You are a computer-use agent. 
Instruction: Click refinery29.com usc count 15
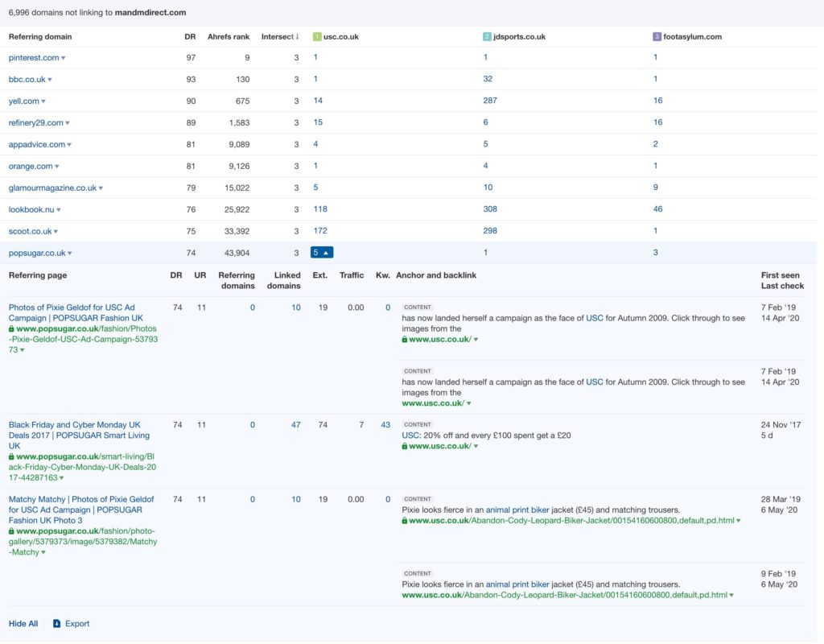(x=318, y=122)
